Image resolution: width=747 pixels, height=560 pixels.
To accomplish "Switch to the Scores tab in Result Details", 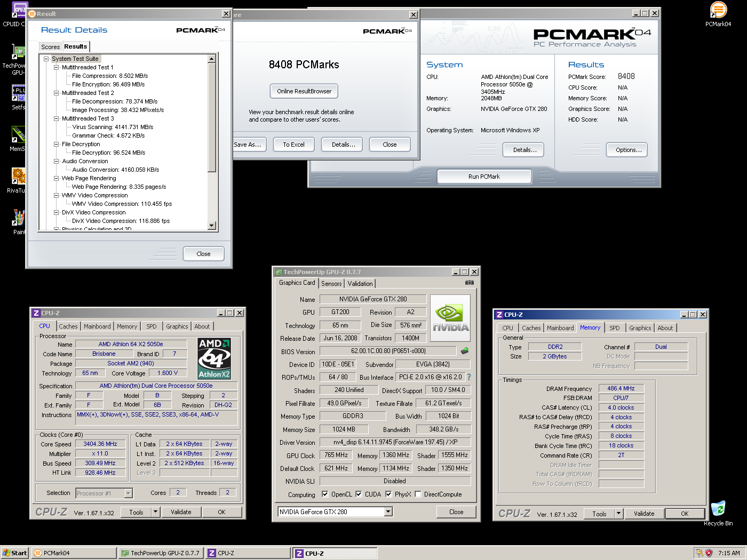I will [x=51, y=47].
